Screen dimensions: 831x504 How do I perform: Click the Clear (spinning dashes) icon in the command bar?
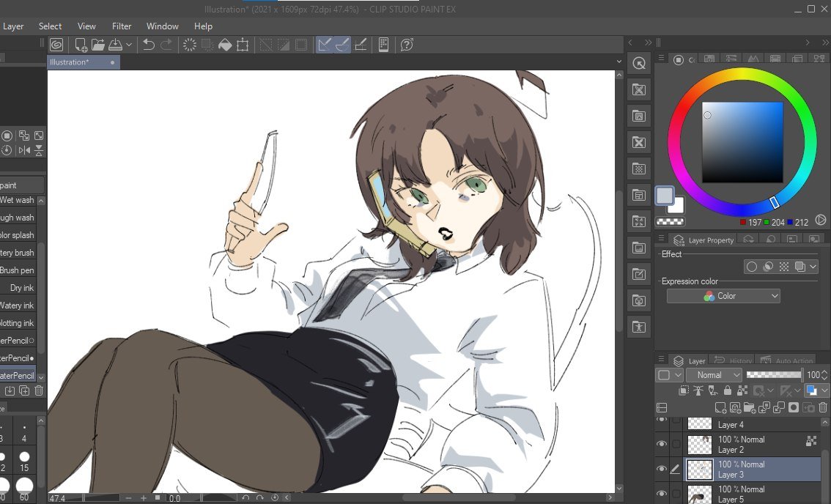tap(189, 45)
